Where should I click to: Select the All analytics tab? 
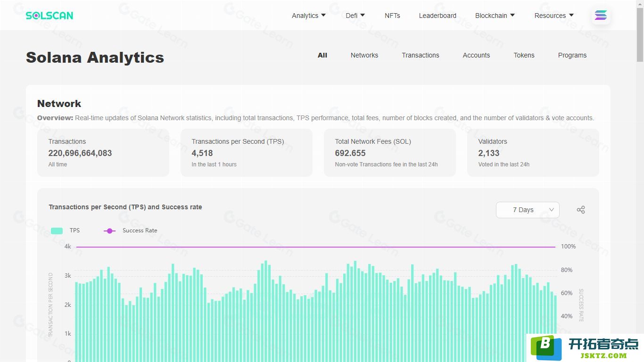coord(322,55)
